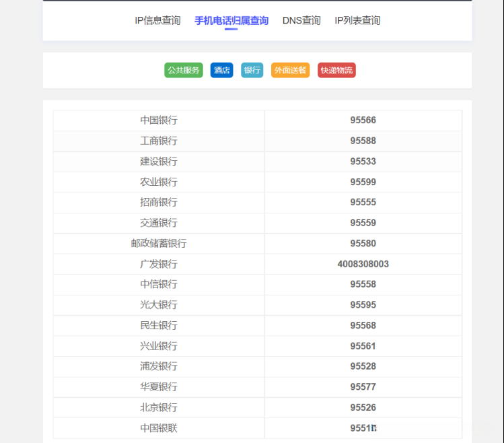The width and height of the screenshot is (504, 443).
Task: Click the phone number beside 中国银联
Action: point(363,428)
